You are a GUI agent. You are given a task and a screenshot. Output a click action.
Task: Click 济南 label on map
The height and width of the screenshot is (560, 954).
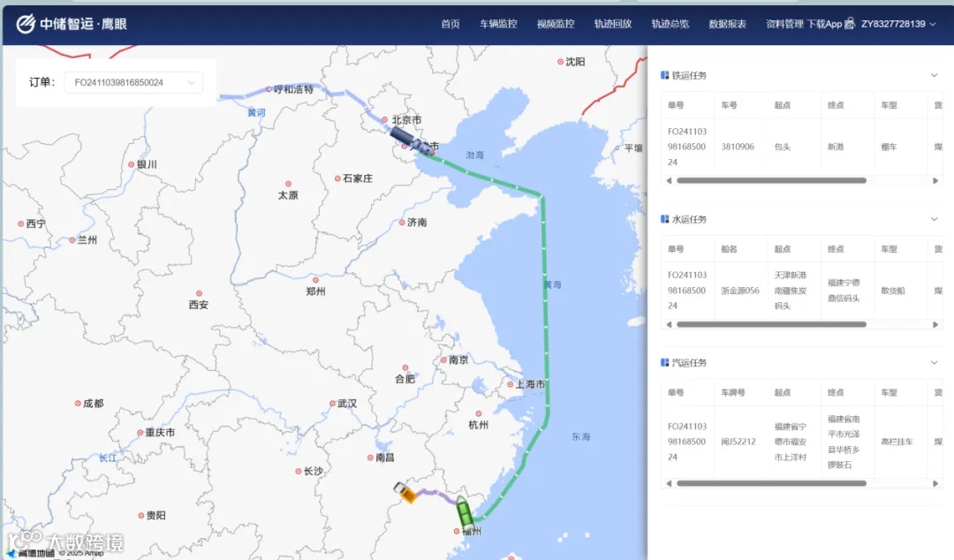[x=417, y=223]
